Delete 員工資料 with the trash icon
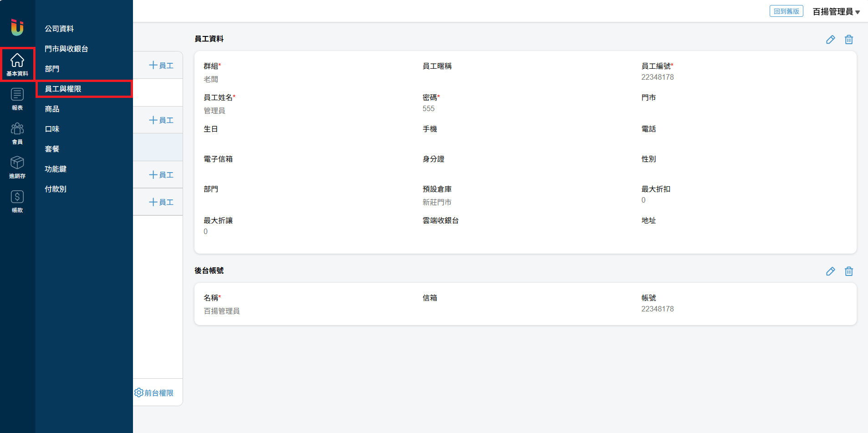Screen dimensions: 868x433 coord(848,40)
